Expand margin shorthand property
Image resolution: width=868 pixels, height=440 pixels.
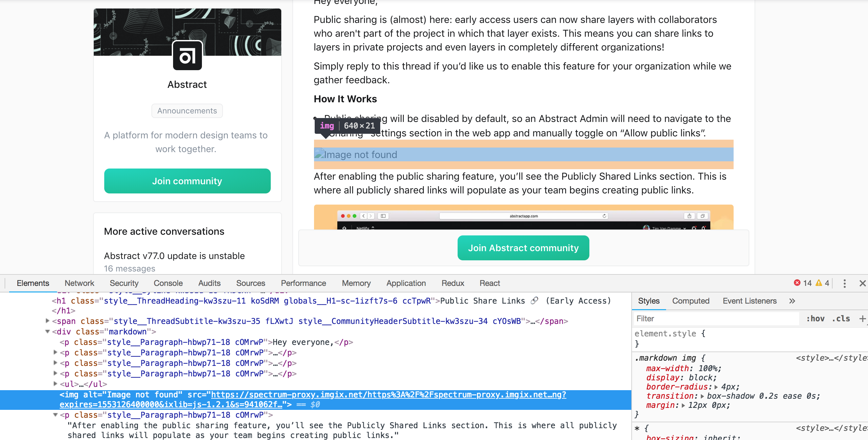[683, 405]
